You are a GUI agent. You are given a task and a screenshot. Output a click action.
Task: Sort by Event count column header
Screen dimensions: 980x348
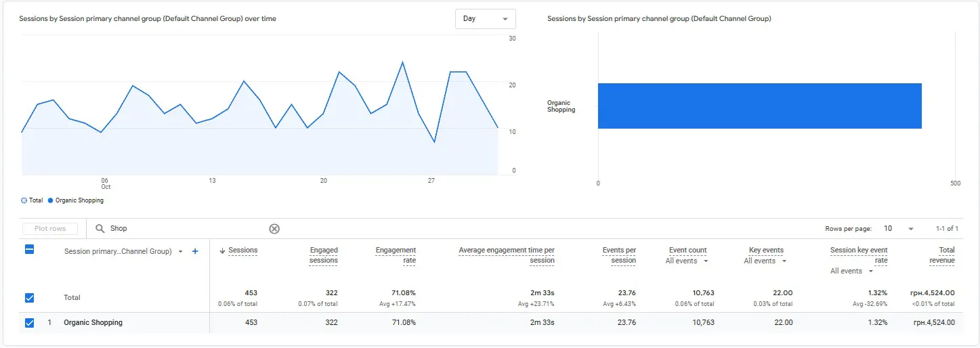(x=687, y=251)
